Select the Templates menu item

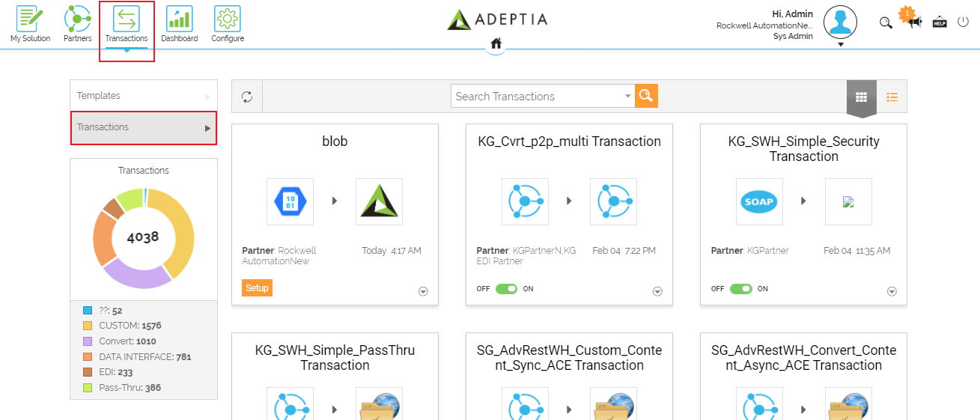tap(144, 96)
